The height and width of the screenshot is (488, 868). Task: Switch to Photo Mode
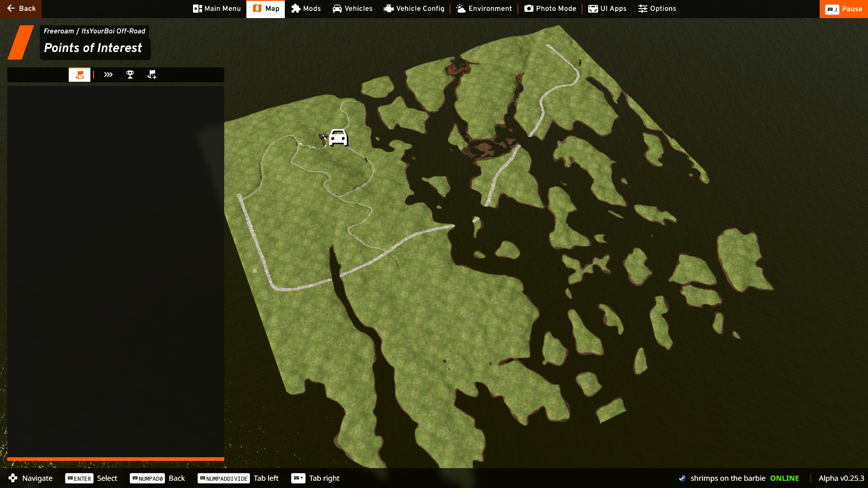550,9
